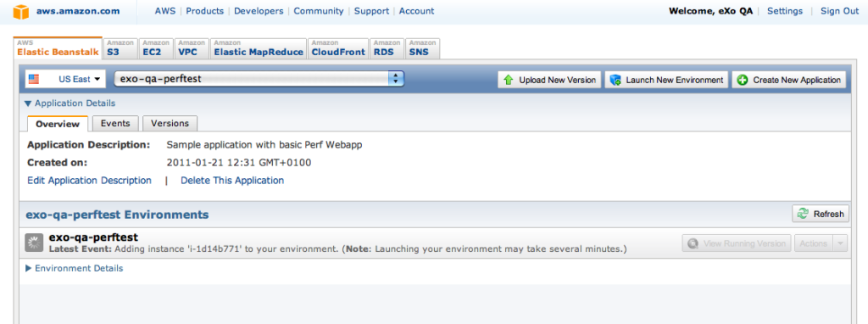Collapse the Application Details section

(70, 103)
